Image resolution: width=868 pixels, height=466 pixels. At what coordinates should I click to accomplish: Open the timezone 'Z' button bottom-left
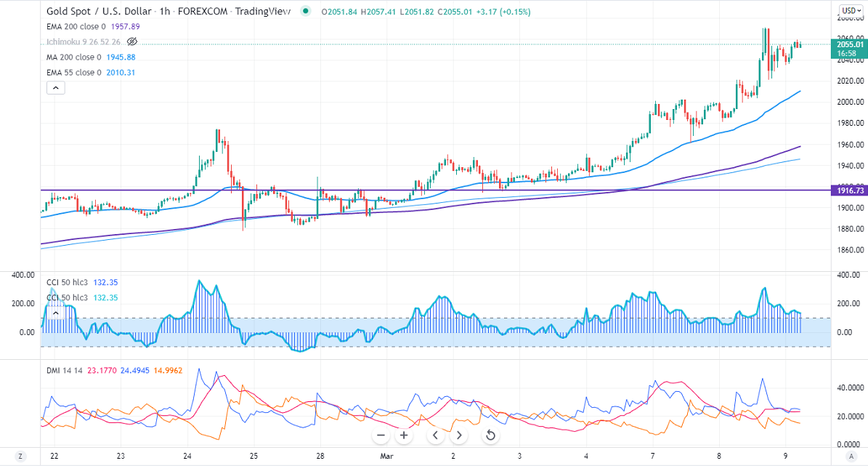coord(21,457)
